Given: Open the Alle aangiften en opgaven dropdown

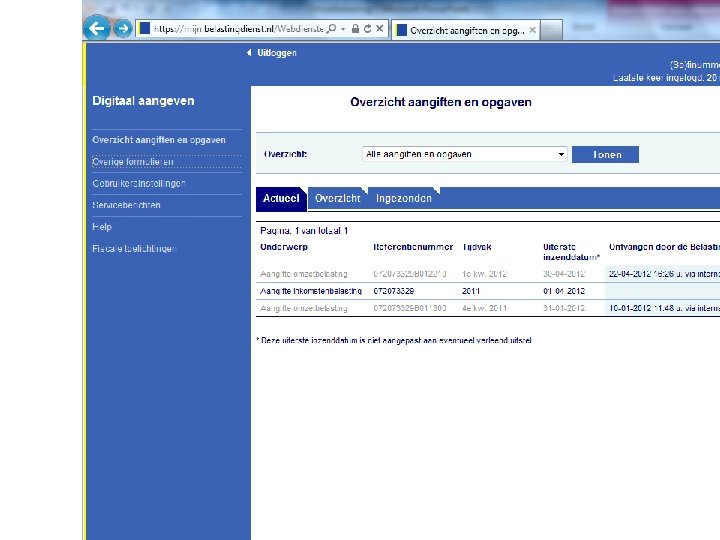Looking at the screenshot, I should 464,154.
